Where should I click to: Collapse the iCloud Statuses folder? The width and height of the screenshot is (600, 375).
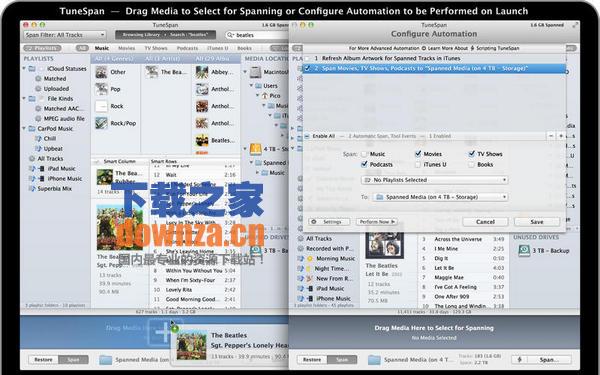(x=24, y=68)
